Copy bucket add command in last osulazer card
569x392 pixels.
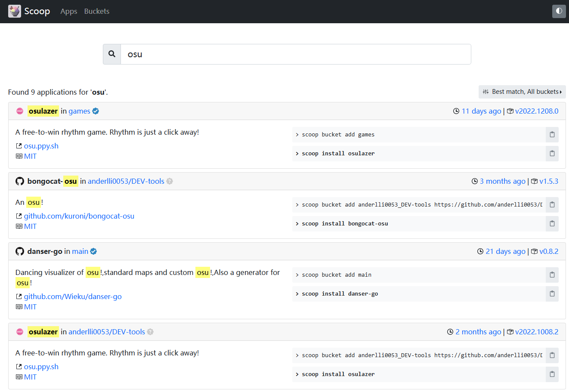pos(552,355)
